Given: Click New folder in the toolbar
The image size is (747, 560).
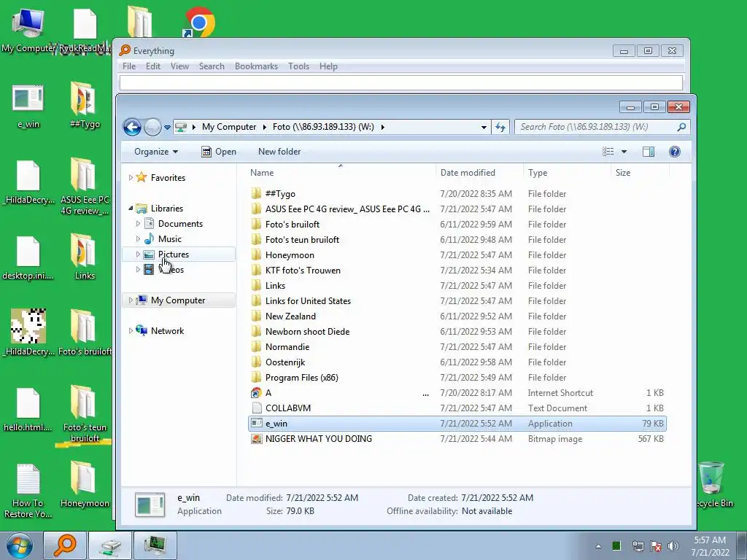Looking at the screenshot, I should 279,152.
